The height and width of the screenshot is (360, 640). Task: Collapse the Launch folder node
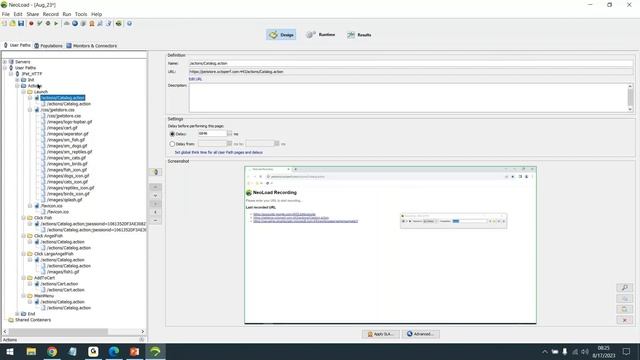pyautogui.click(x=24, y=92)
